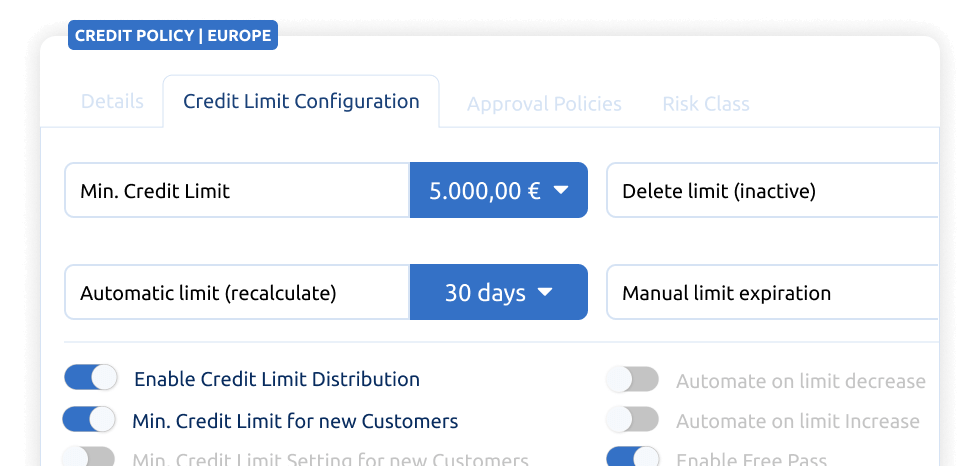Screen dimensions: 980x466
Task: Toggle Enable Credit Limit Distribution switch
Action: point(91,378)
